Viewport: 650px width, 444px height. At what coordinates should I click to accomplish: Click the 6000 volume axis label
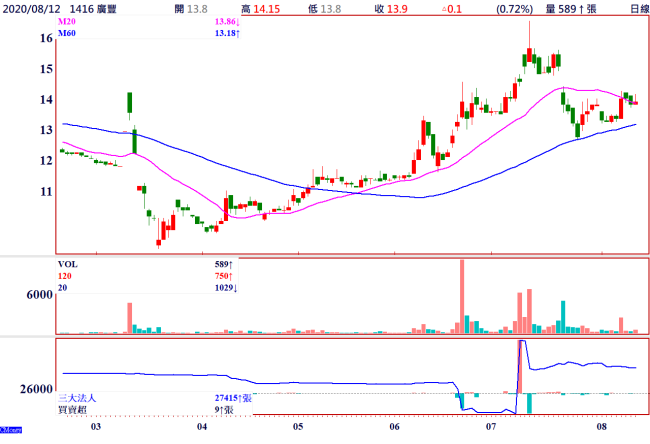(39, 295)
